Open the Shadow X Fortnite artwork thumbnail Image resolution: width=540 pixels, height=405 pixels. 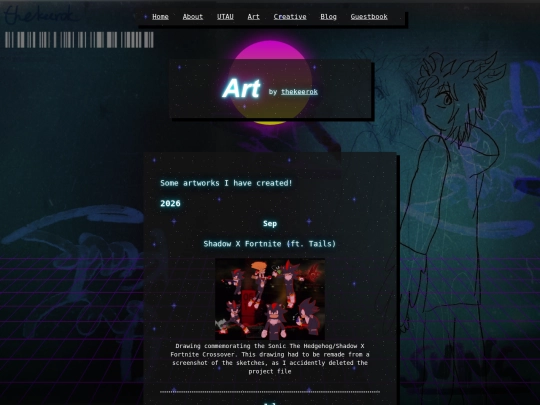[x=270, y=299]
